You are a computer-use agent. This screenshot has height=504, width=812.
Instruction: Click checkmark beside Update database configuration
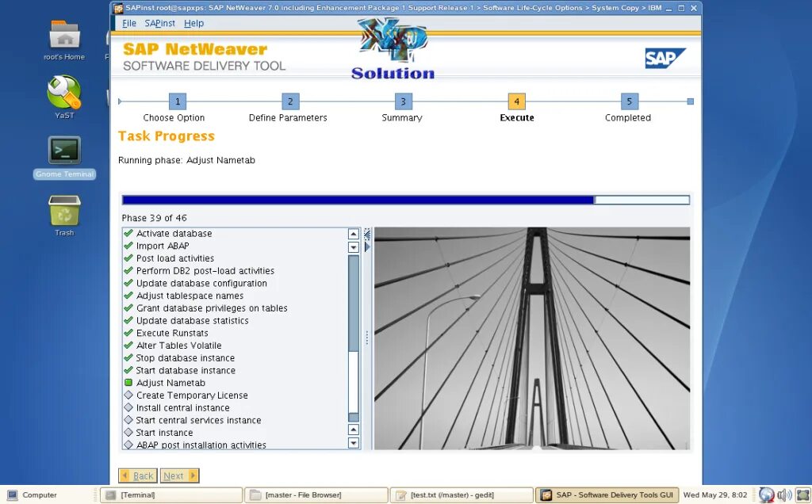(128, 283)
